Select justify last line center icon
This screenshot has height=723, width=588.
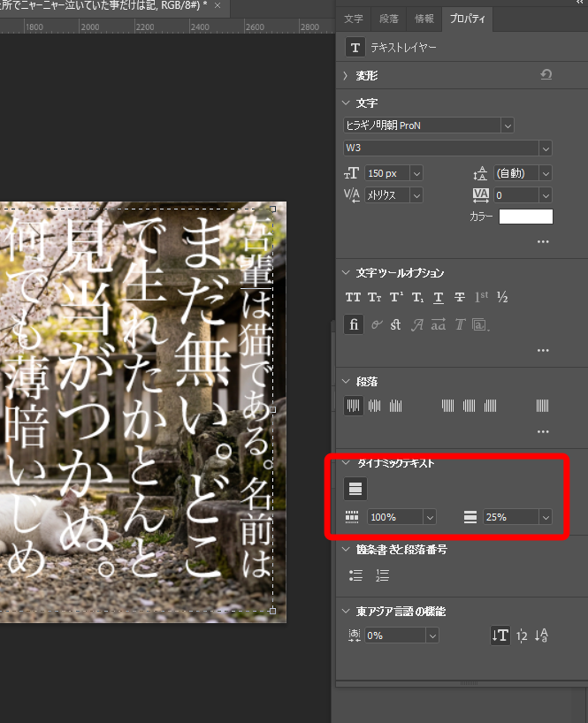click(x=469, y=406)
